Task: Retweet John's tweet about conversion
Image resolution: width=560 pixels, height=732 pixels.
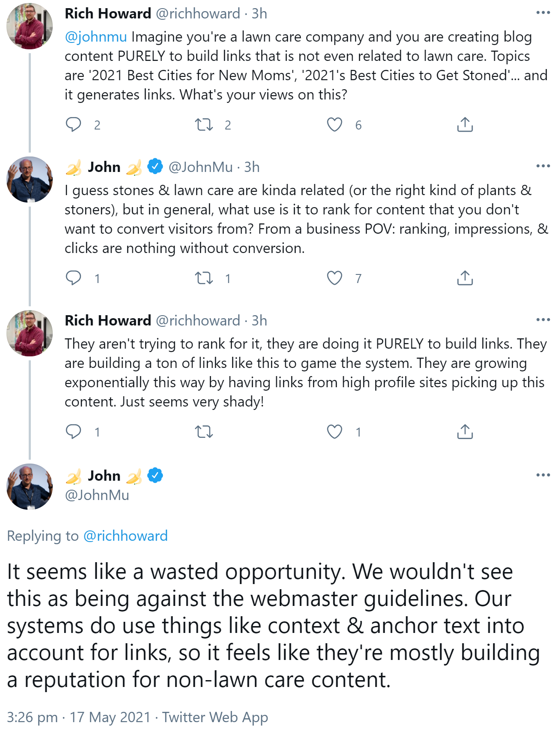Action: pyautogui.click(x=204, y=278)
